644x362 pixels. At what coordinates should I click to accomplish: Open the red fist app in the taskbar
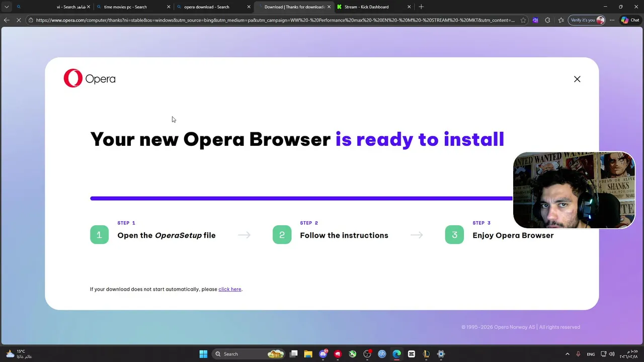338,354
